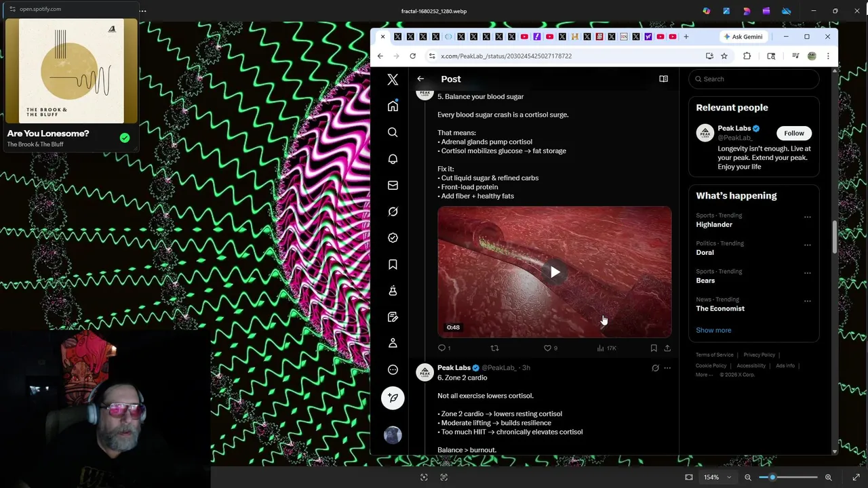Repost the blood sugar post
Screen dimensions: 868x488
point(494,348)
